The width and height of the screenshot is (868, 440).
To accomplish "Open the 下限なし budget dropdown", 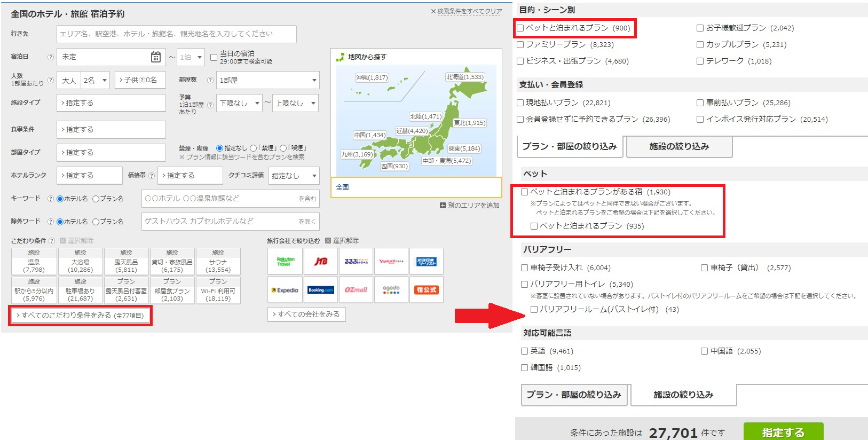I will [x=239, y=103].
